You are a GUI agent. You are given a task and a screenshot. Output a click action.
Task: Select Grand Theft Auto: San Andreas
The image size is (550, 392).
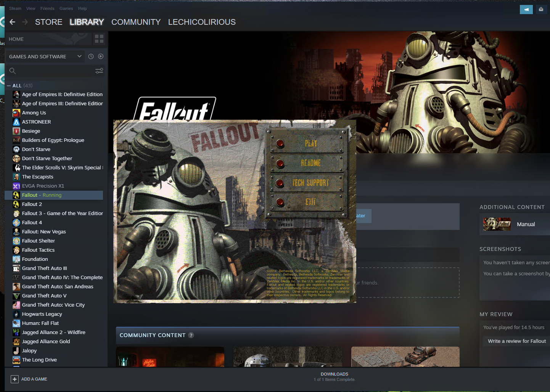pos(54,287)
